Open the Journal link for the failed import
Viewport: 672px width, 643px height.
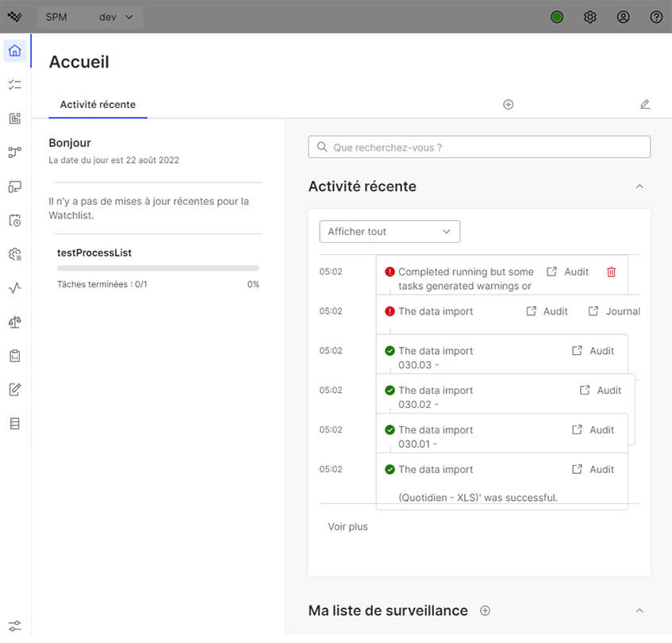(x=615, y=311)
